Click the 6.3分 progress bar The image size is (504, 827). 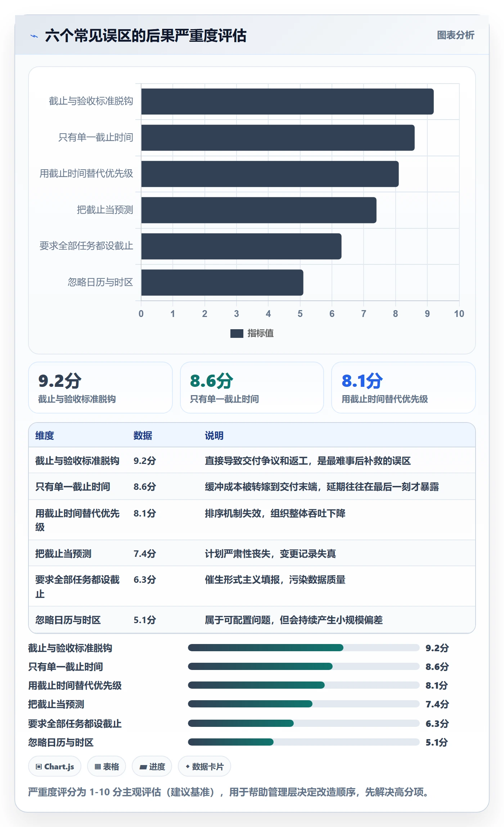coord(303,723)
